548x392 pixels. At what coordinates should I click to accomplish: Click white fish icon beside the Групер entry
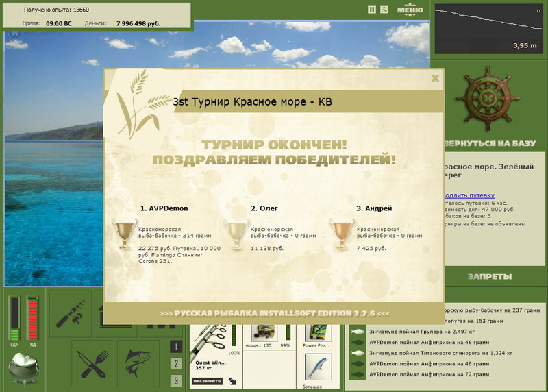coord(357,332)
